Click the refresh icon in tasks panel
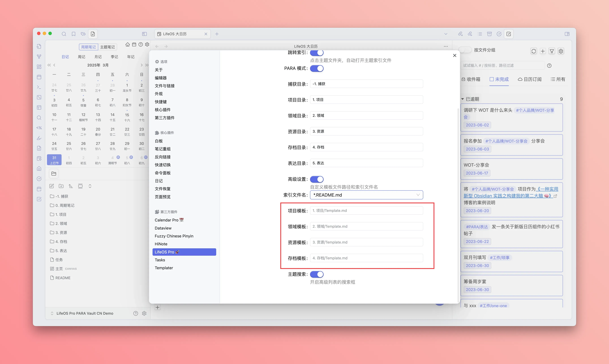 tap(533, 51)
